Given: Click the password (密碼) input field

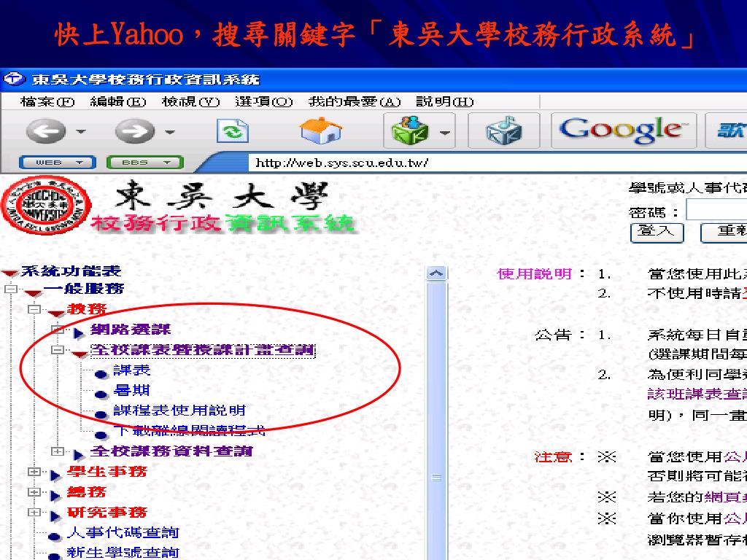Looking at the screenshot, I should pyautogui.click(x=716, y=210).
